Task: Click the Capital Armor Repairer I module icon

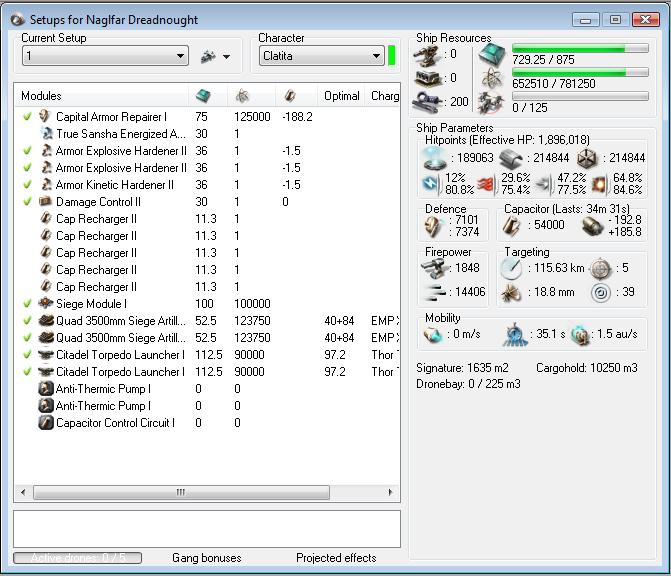Action: [45, 116]
